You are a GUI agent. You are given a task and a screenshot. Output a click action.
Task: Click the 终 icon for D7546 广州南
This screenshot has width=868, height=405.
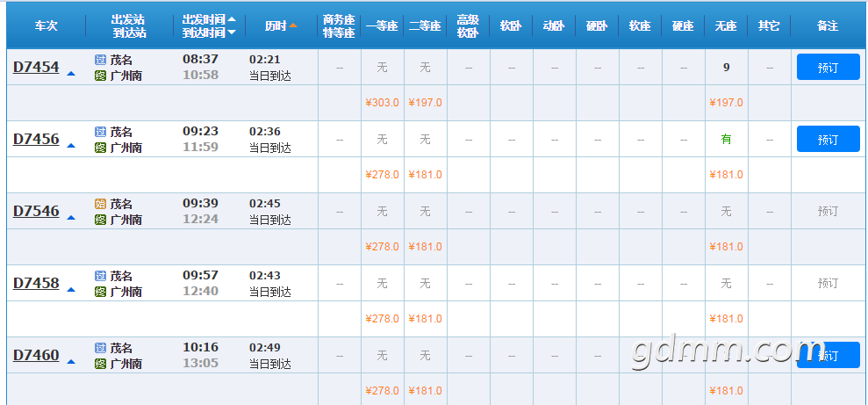pyautogui.click(x=100, y=220)
